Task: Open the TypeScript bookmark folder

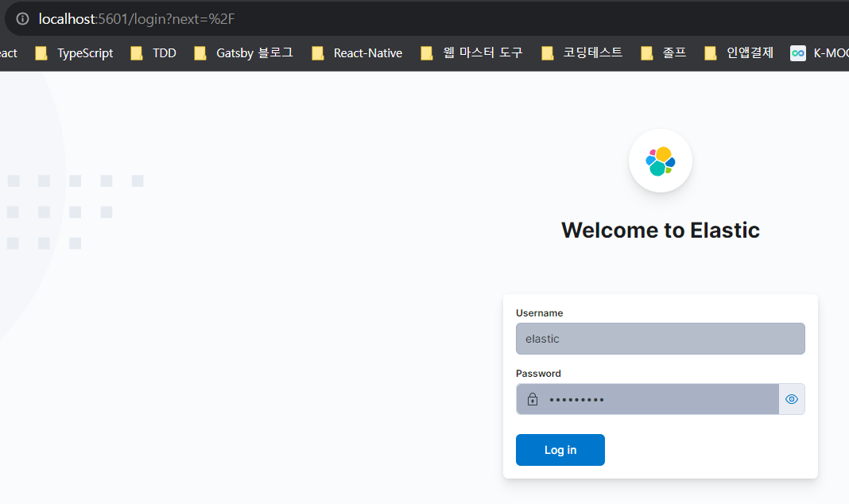Action: [76, 53]
